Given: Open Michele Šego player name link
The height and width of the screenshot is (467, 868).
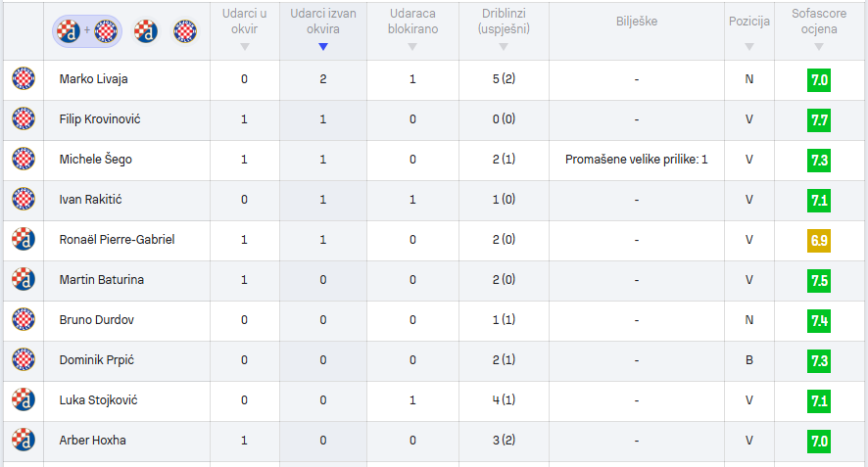Looking at the screenshot, I should coord(95,160).
